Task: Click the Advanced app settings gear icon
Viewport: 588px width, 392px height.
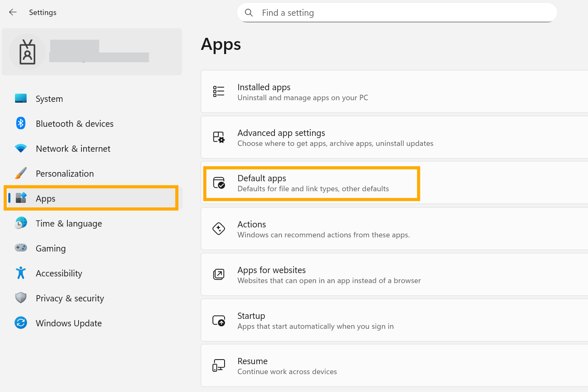Action: 219,137
